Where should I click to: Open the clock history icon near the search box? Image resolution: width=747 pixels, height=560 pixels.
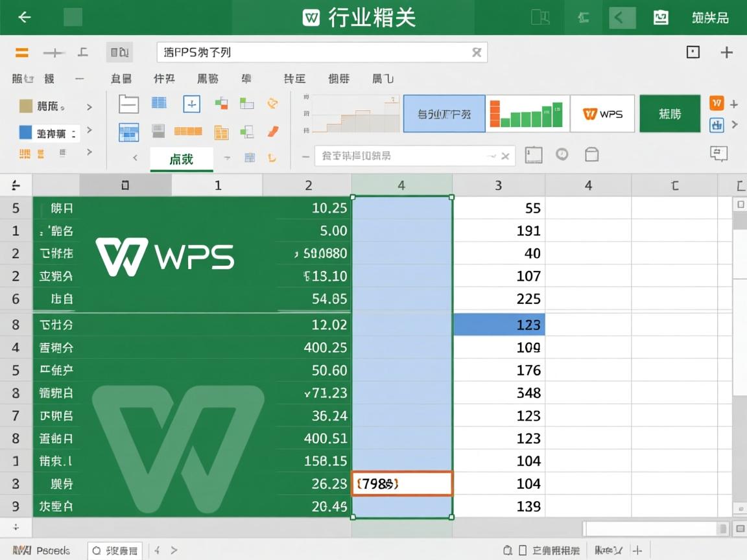point(562,154)
